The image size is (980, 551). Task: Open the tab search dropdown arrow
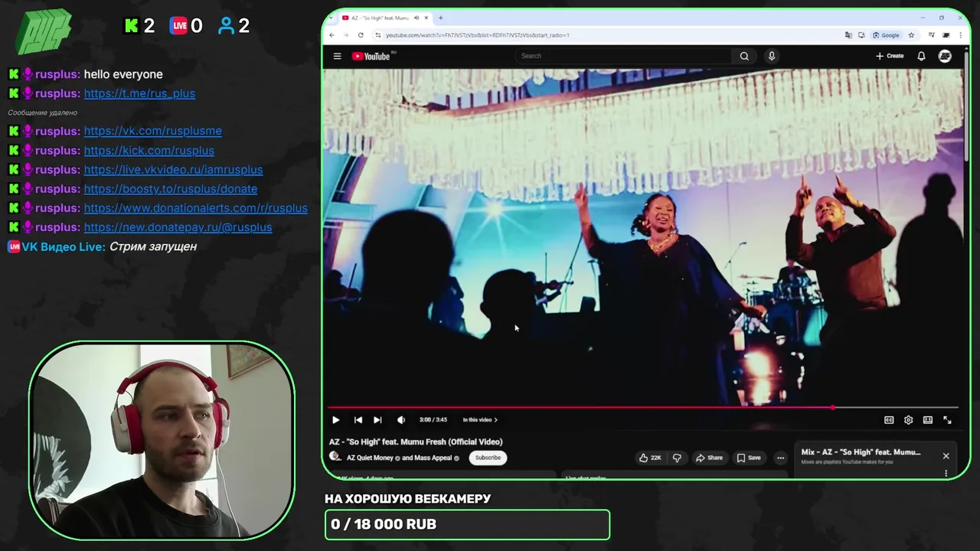pyautogui.click(x=331, y=18)
